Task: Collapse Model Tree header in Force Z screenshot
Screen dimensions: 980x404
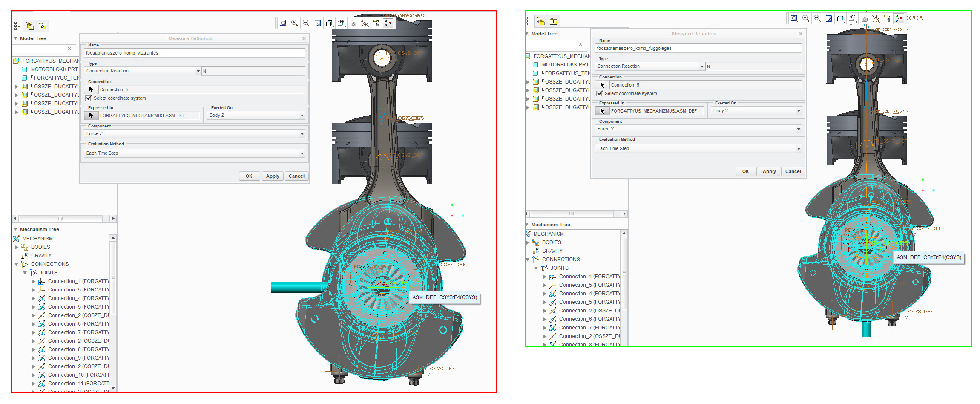Action: [x=16, y=38]
